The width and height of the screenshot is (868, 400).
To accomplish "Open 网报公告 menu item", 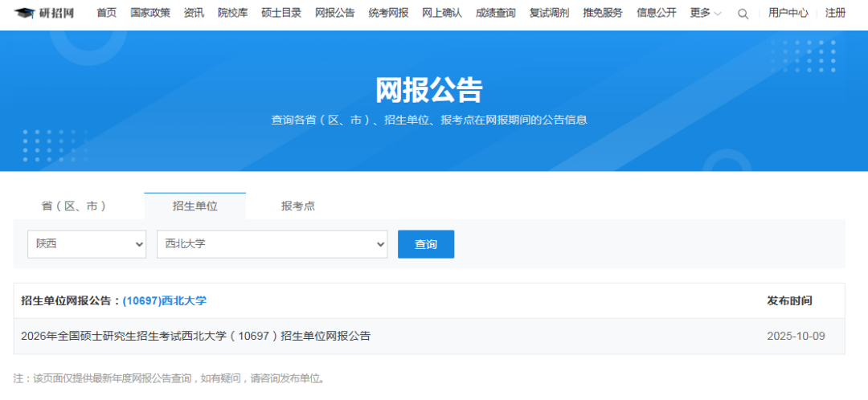I will coord(335,14).
